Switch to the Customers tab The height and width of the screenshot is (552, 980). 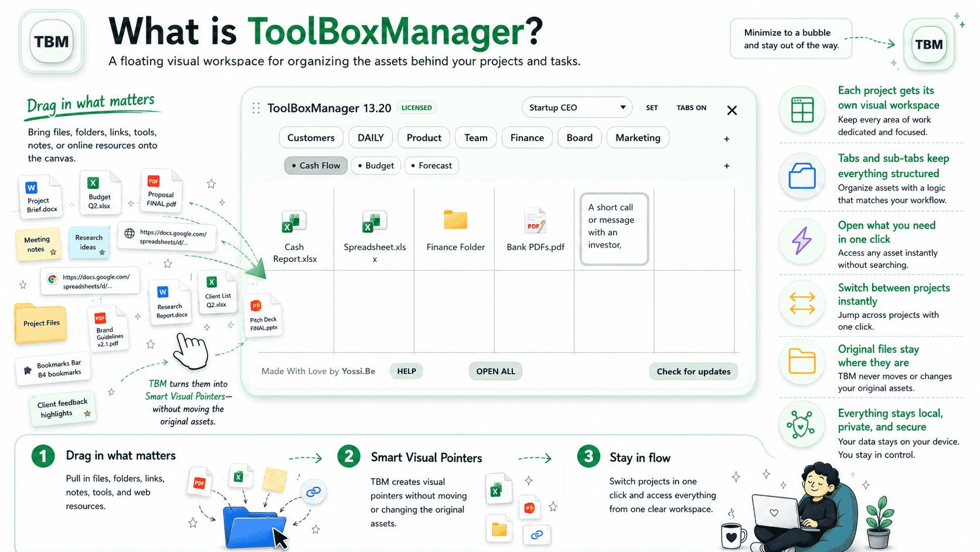click(311, 138)
